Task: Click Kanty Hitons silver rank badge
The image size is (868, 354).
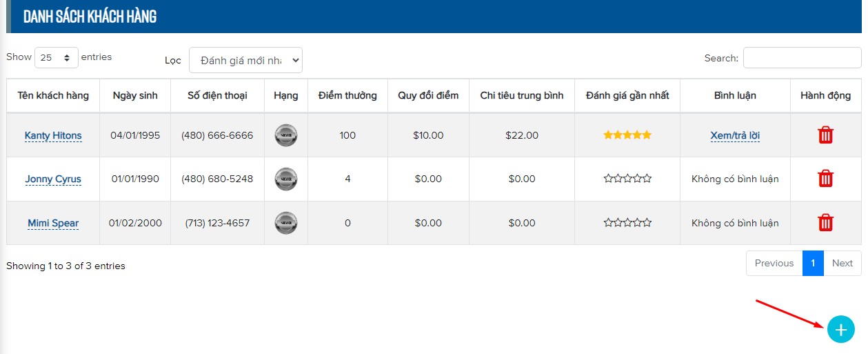Action: click(x=285, y=135)
